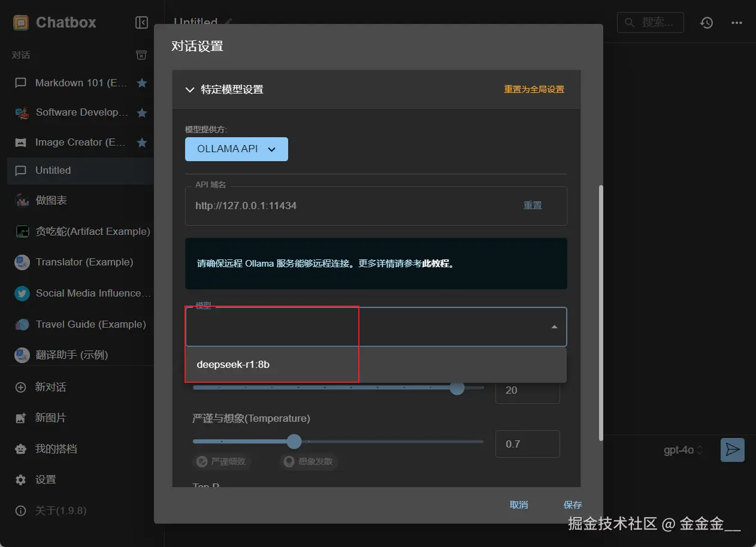Click the Software Developer avatar icon
Viewport: 756px width, 547px height.
pos(22,112)
